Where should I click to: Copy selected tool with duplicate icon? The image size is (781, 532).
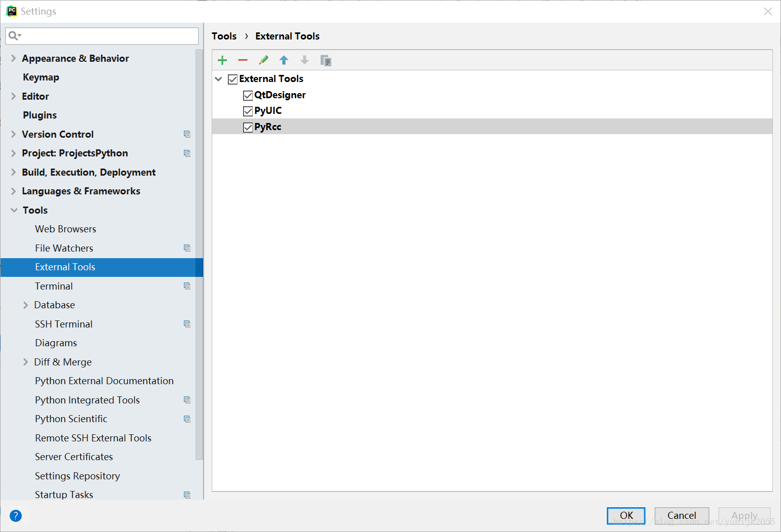coord(326,60)
